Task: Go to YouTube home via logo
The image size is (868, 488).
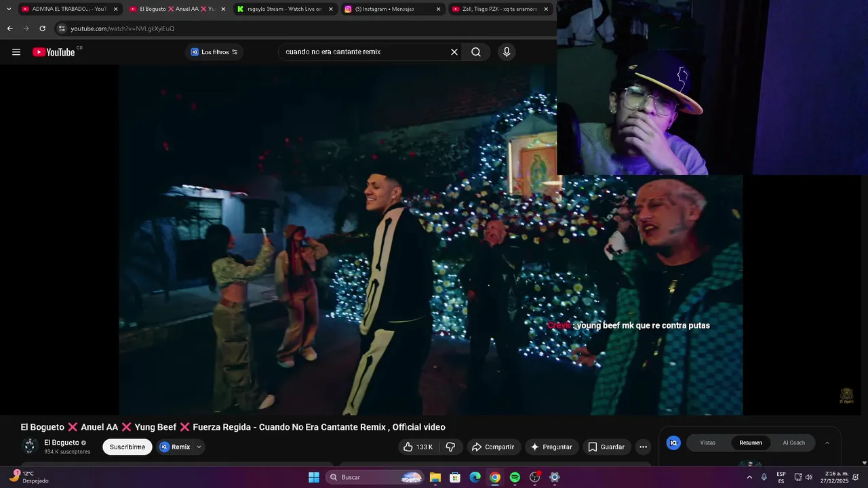Action: click(x=54, y=52)
